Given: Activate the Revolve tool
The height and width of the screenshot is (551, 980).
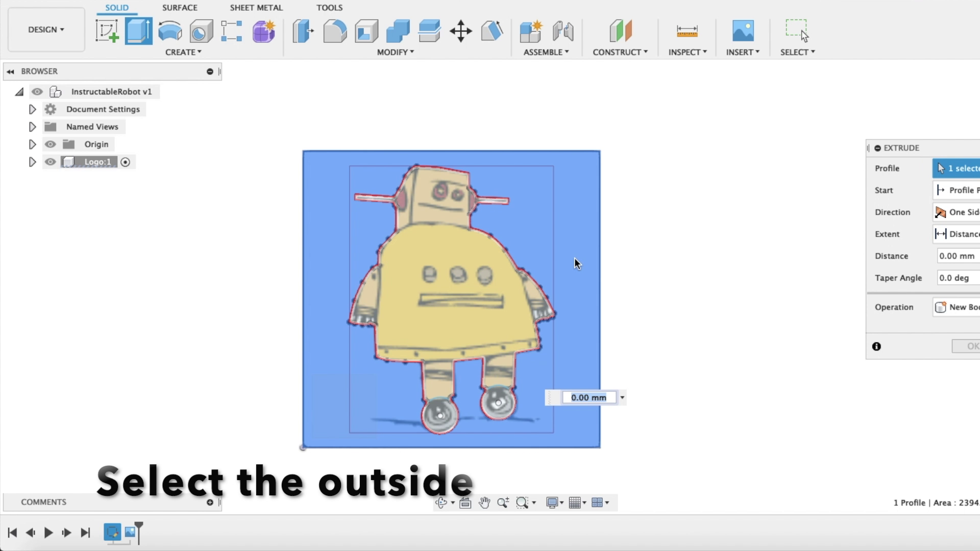Looking at the screenshot, I should pyautogui.click(x=169, y=31).
